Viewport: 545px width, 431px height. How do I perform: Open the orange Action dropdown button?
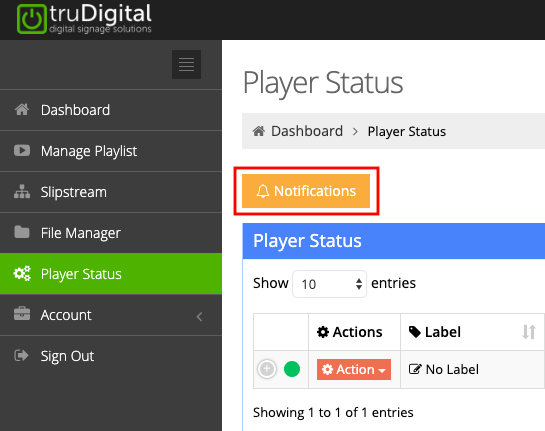point(354,369)
